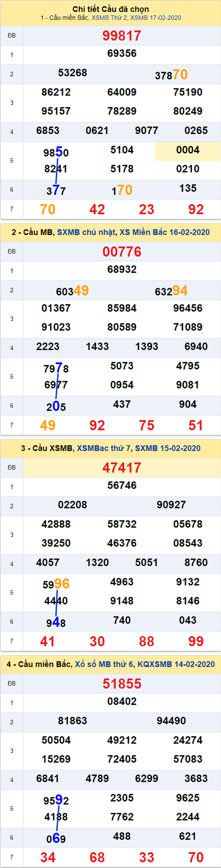Open SXMB 15-02-2020 link

click(x=168, y=448)
